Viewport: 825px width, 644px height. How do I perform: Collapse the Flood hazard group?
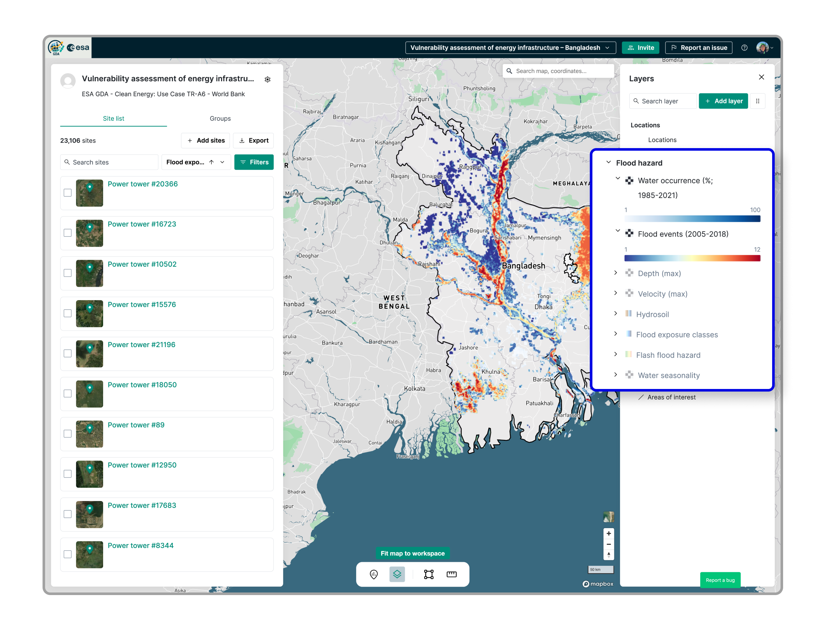pyautogui.click(x=608, y=163)
